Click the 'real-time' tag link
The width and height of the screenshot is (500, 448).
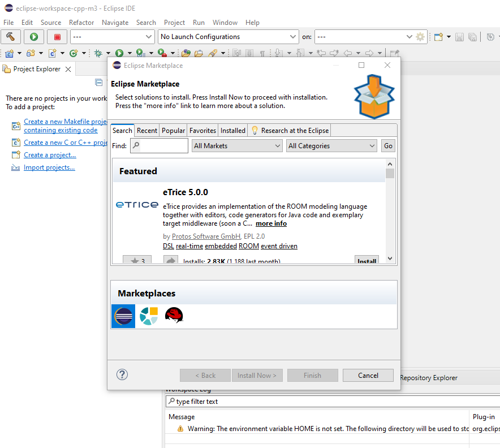(189, 246)
